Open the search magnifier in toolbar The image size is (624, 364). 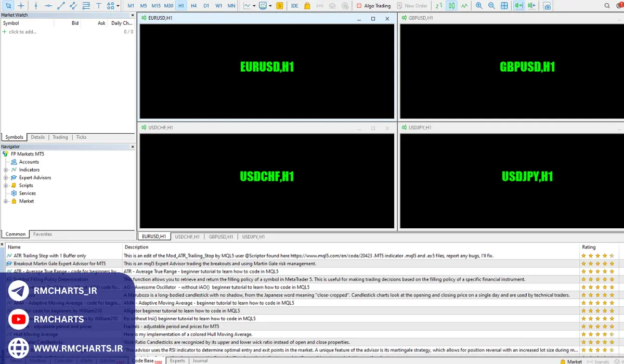607,6
